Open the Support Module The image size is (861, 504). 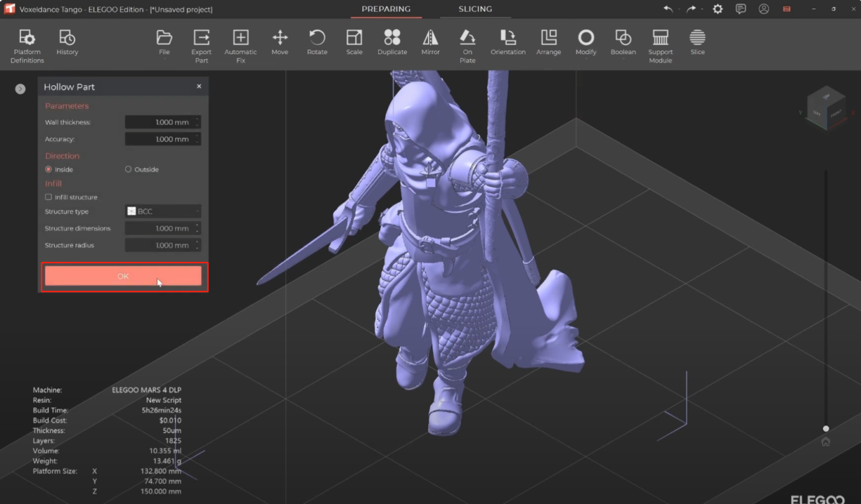click(x=660, y=45)
